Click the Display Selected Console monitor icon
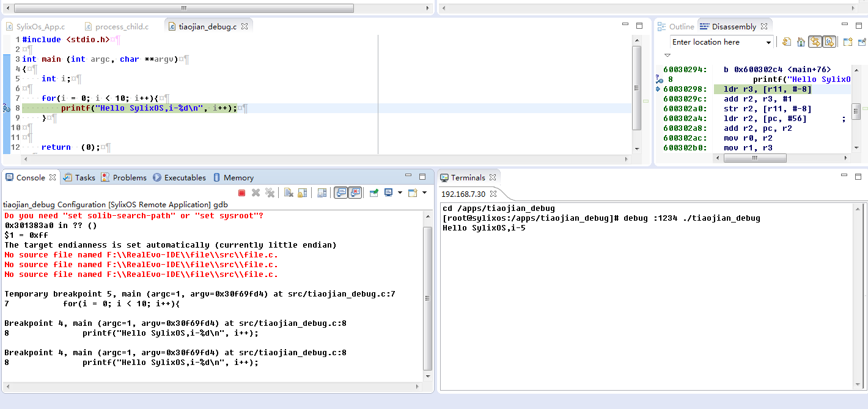The height and width of the screenshot is (409, 868). click(388, 193)
